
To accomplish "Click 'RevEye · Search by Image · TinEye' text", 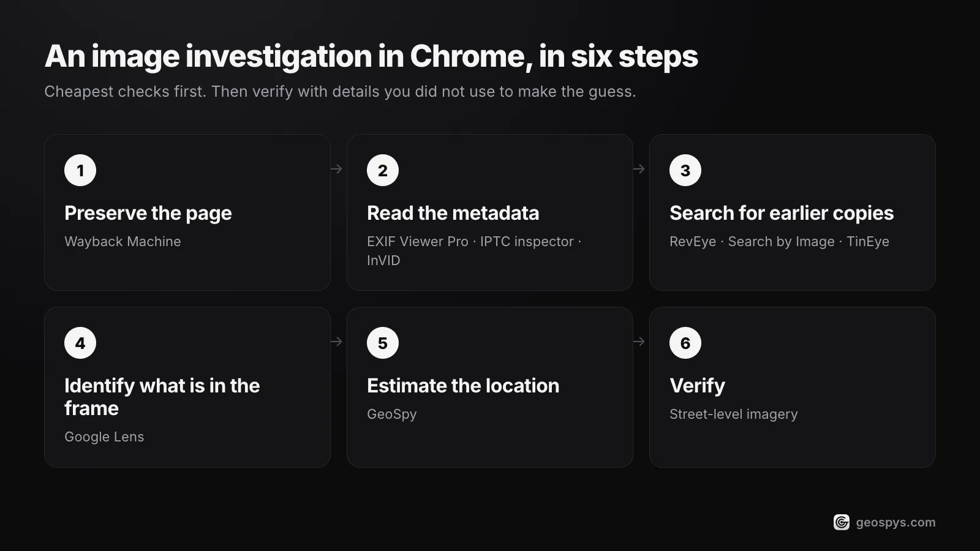I will [x=779, y=241].
